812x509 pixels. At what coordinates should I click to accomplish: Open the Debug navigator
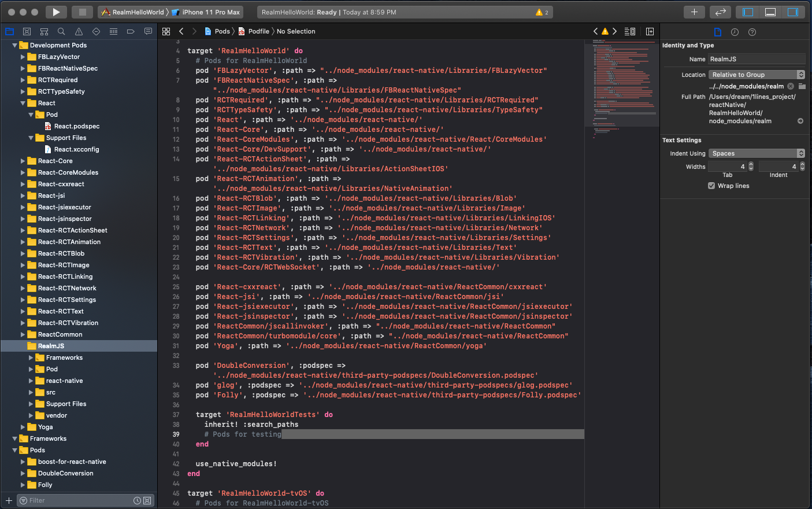tap(113, 31)
